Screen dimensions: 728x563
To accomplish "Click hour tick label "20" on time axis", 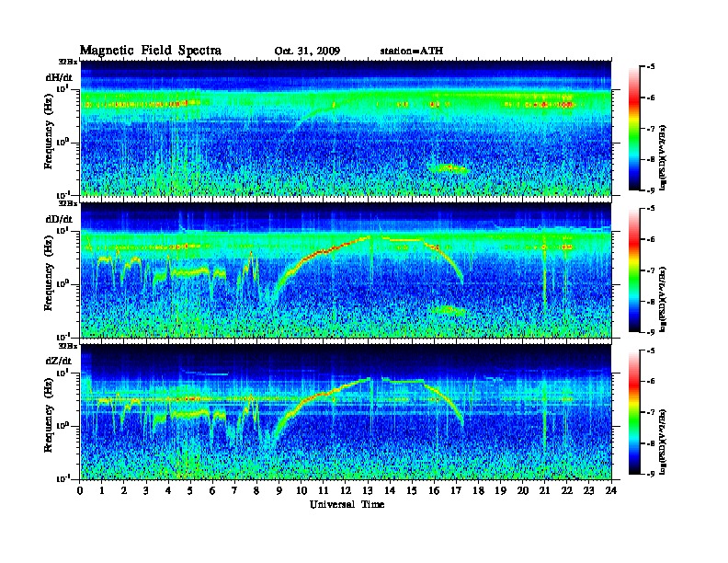I will [x=522, y=491].
